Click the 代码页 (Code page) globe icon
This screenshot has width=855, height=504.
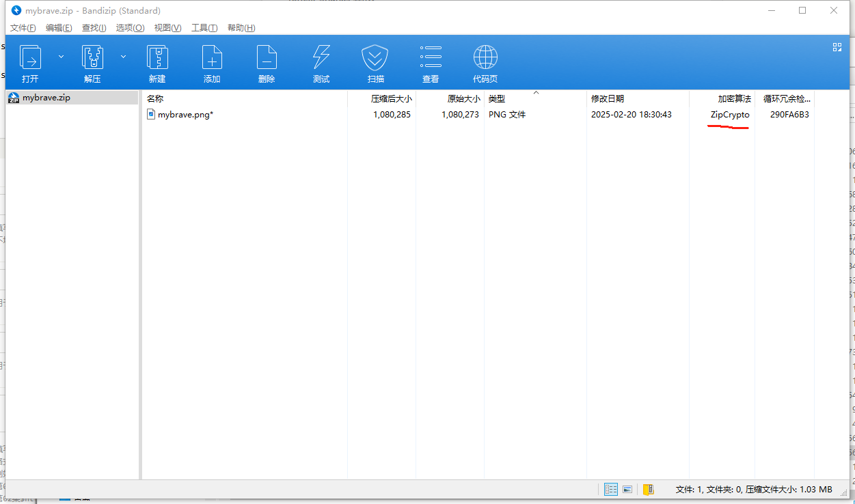click(x=485, y=57)
